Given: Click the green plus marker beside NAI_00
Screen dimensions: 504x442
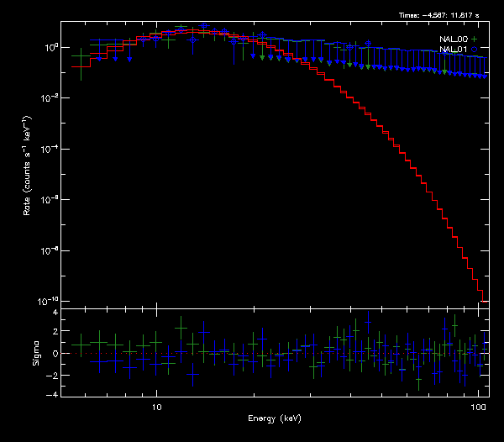Looking at the screenshot, I should (474, 39).
